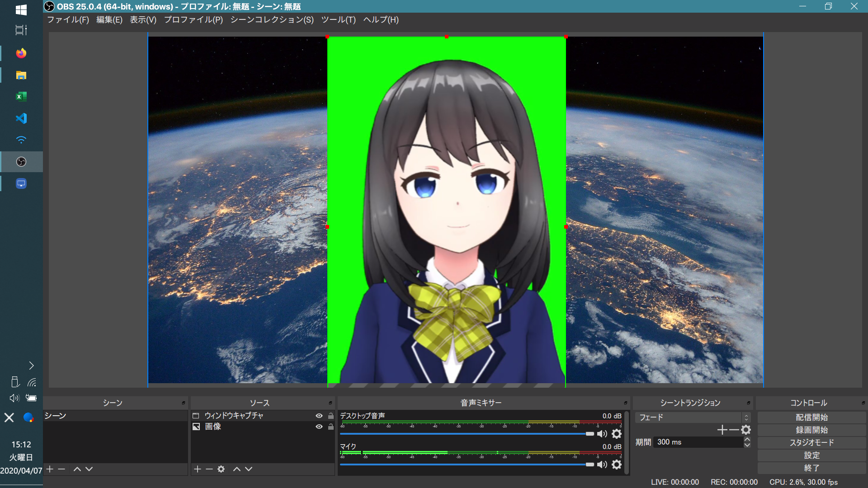
Task: Hide the window capture source
Action: click(x=319, y=416)
